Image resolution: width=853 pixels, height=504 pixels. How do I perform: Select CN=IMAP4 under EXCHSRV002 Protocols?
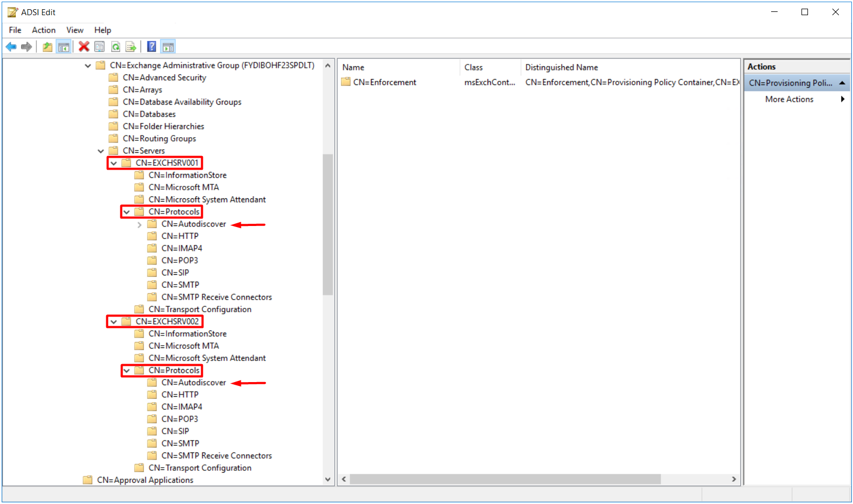(x=182, y=407)
